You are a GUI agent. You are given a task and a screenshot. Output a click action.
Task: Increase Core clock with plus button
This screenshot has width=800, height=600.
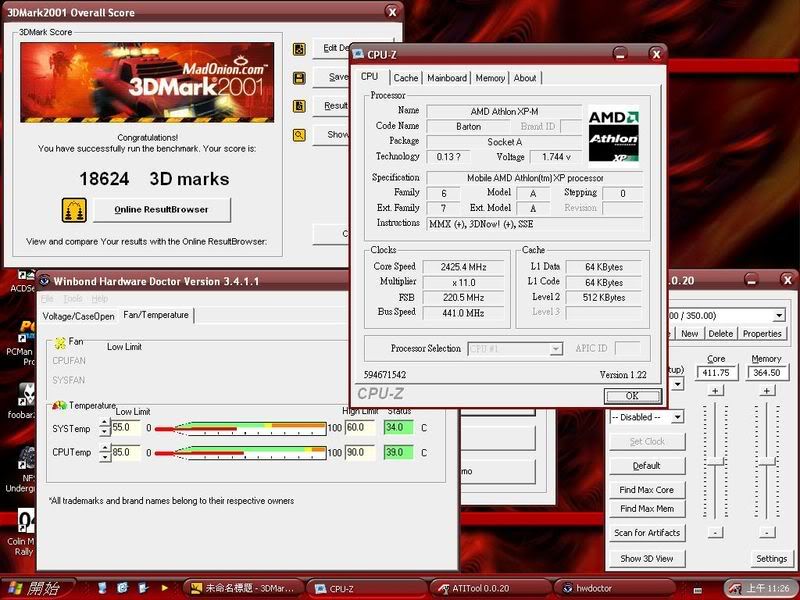pyautogui.click(x=715, y=391)
